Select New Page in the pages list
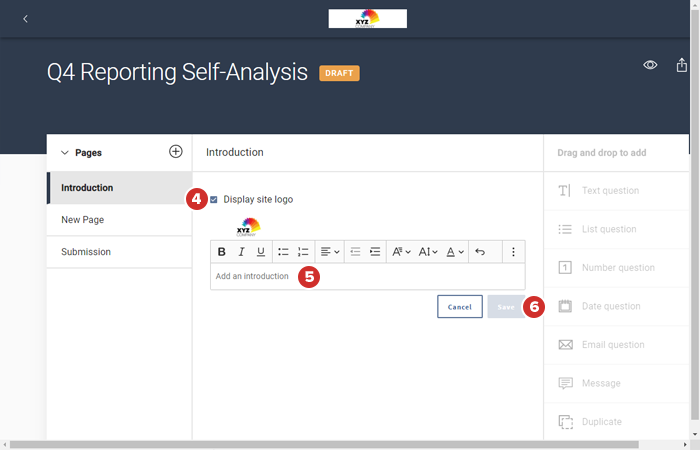Viewport: 700px width, 450px height. click(x=82, y=220)
